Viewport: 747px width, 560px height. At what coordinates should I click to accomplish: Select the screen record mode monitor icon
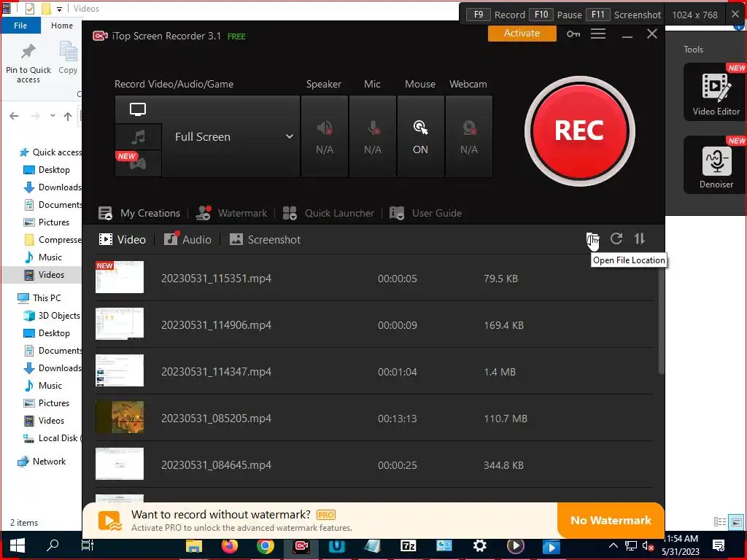click(138, 109)
